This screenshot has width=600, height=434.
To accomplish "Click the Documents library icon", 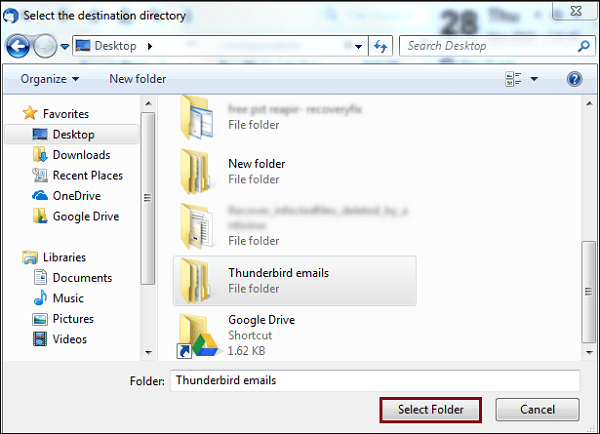I will click(40, 277).
